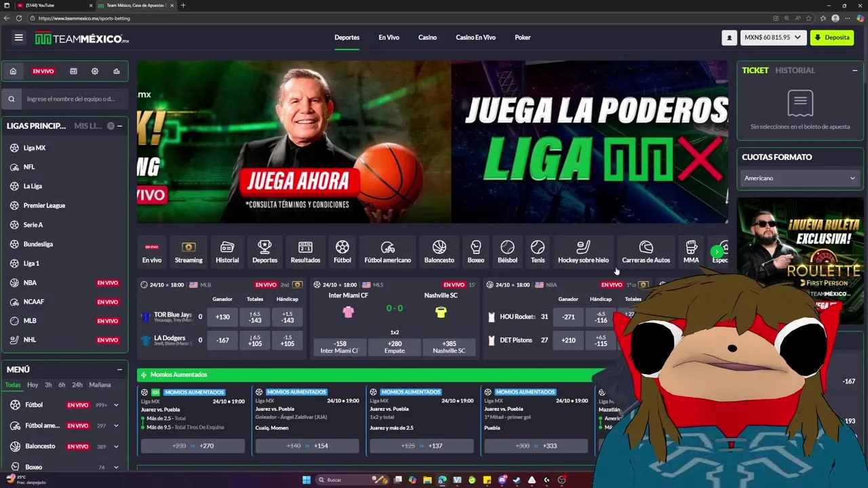Select the Hoy time filter

click(33, 385)
